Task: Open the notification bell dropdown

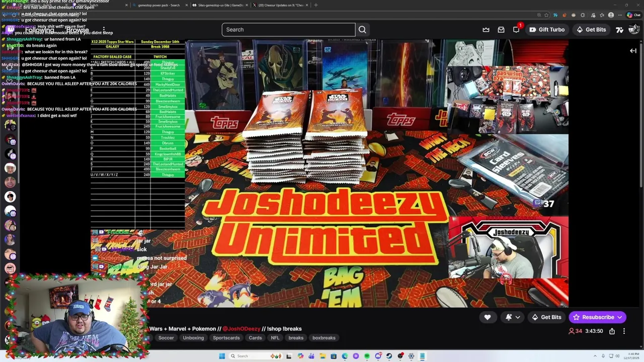Action: pyautogui.click(x=513, y=317)
